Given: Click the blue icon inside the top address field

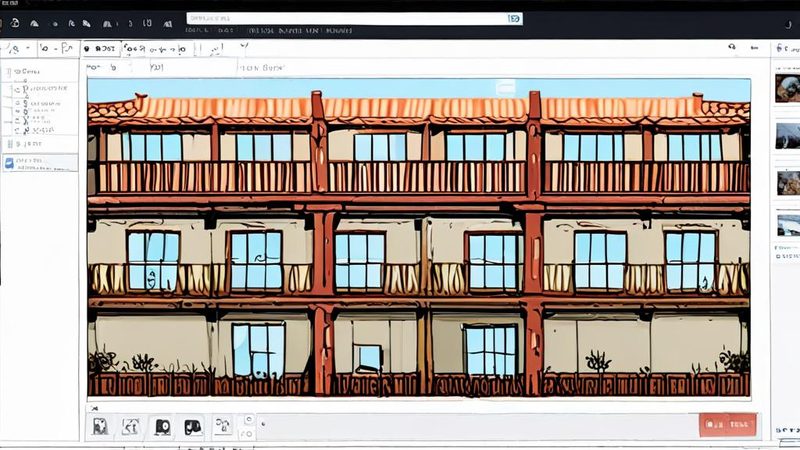Looking at the screenshot, I should pos(514,19).
